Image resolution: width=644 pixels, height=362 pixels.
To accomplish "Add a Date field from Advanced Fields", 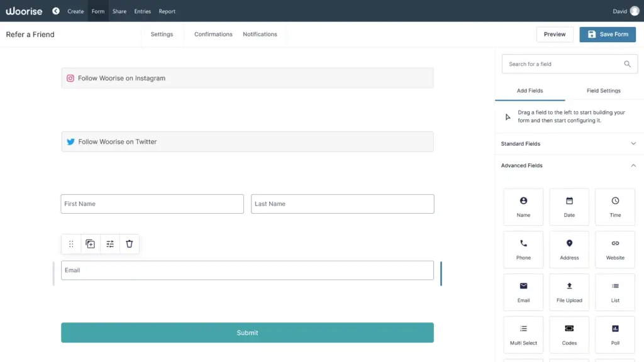I will (569, 206).
